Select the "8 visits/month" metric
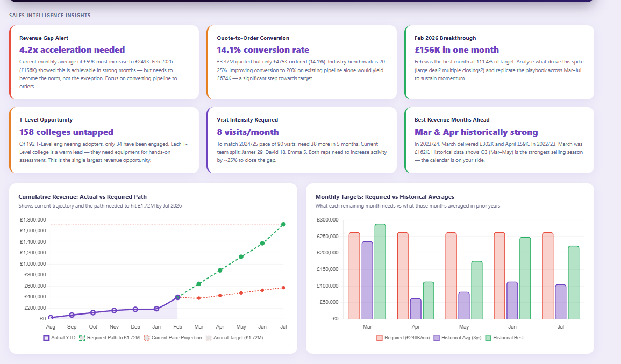 coord(247,132)
